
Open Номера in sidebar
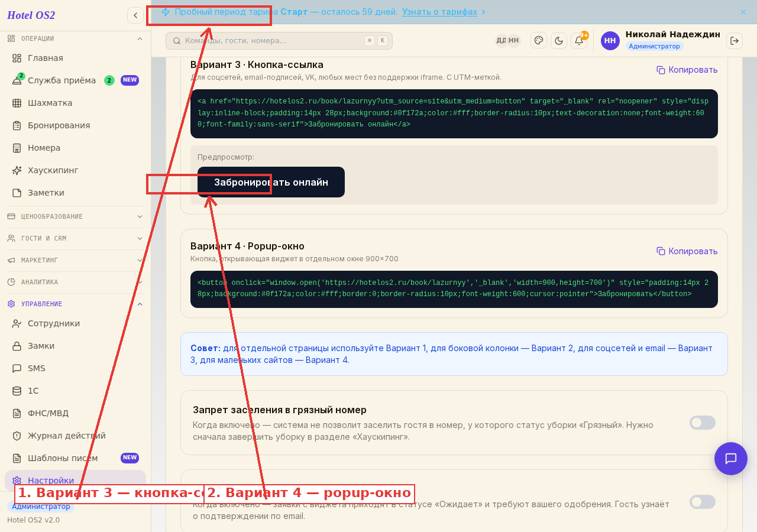click(x=75, y=148)
